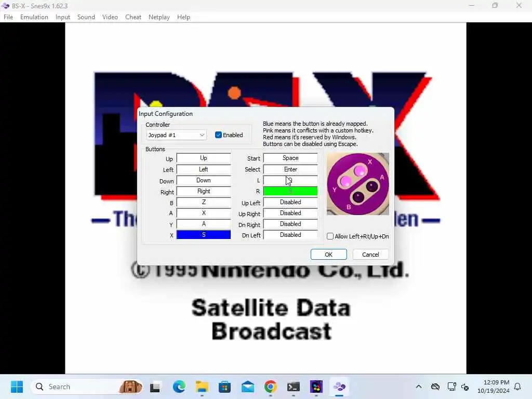Select the Right button mapping field
532x399 pixels.
coord(204,191)
